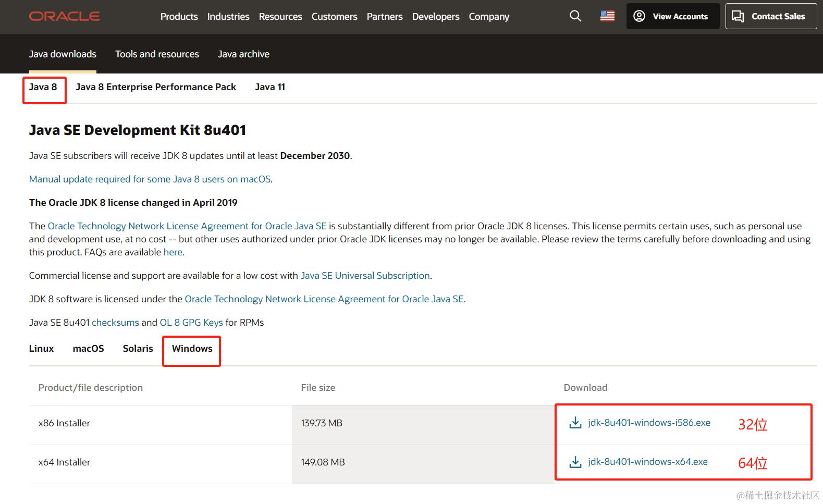Click the US flag country selector
The width and height of the screenshot is (823, 504).
point(607,16)
